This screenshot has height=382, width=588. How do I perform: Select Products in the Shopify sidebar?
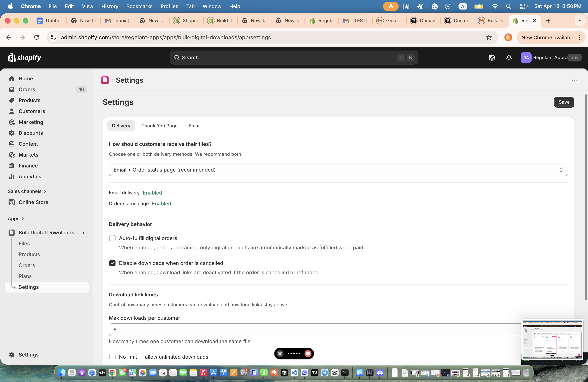29,100
